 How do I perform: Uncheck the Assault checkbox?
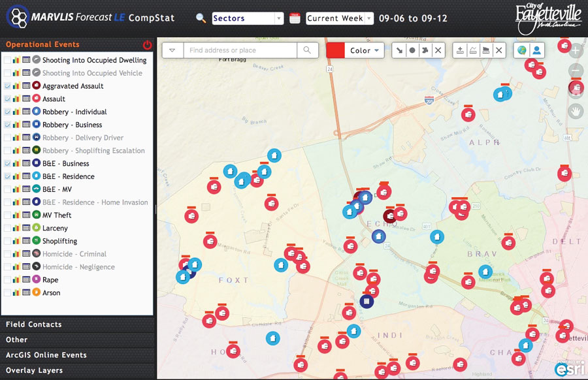[7, 99]
